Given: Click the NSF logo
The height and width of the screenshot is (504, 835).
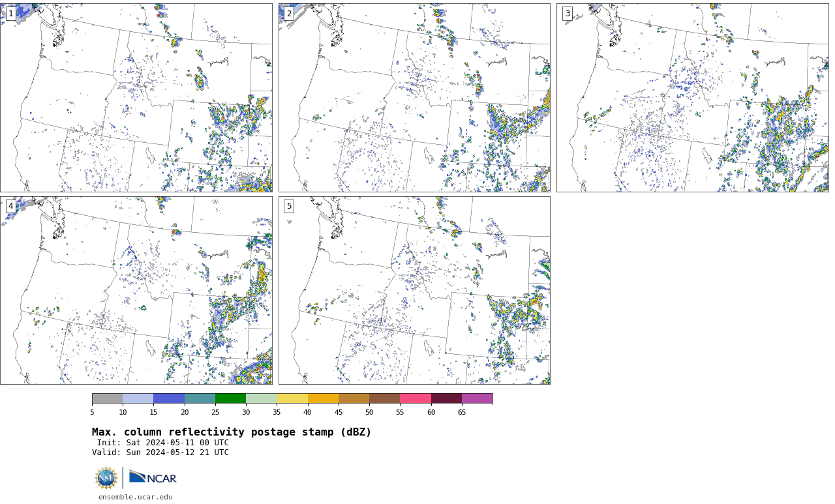Looking at the screenshot, I should point(106,478).
